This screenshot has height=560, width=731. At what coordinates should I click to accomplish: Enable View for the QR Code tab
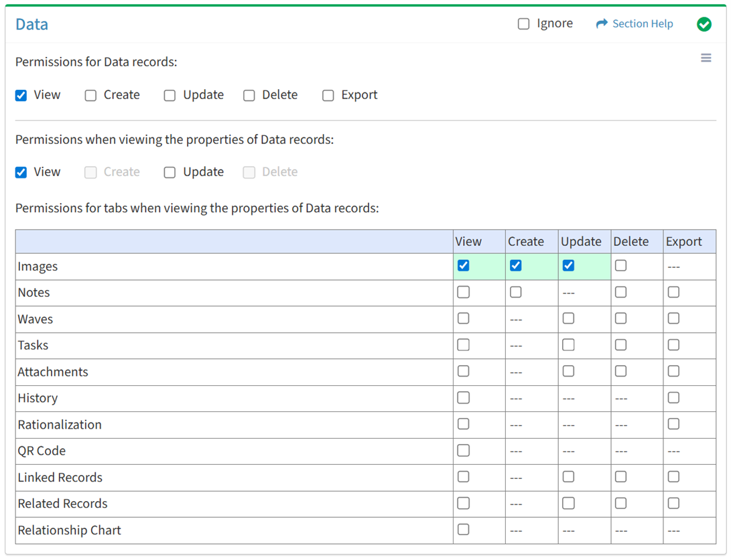click(x=463, y=451)
